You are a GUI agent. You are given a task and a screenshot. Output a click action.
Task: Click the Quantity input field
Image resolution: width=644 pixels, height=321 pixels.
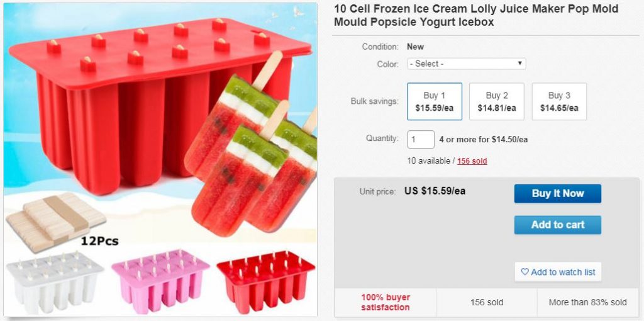click(421, 139)
